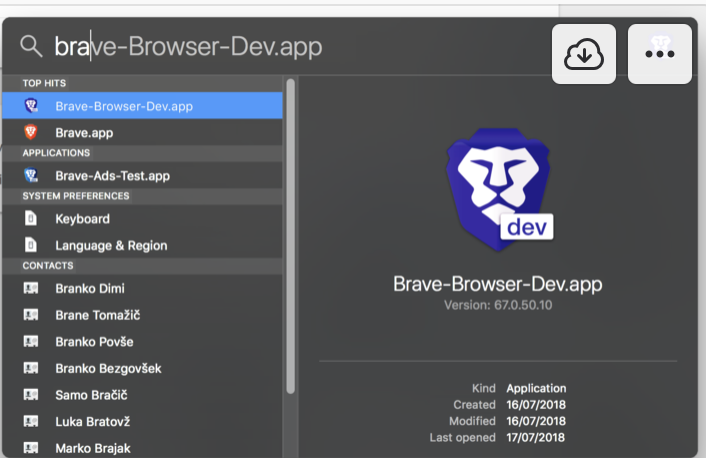The height and width of the screenshot is (458, 706).
Task: Select the Brave-Ads-Test.app application result
Action: pyautogui.click(x=142, y=175)
